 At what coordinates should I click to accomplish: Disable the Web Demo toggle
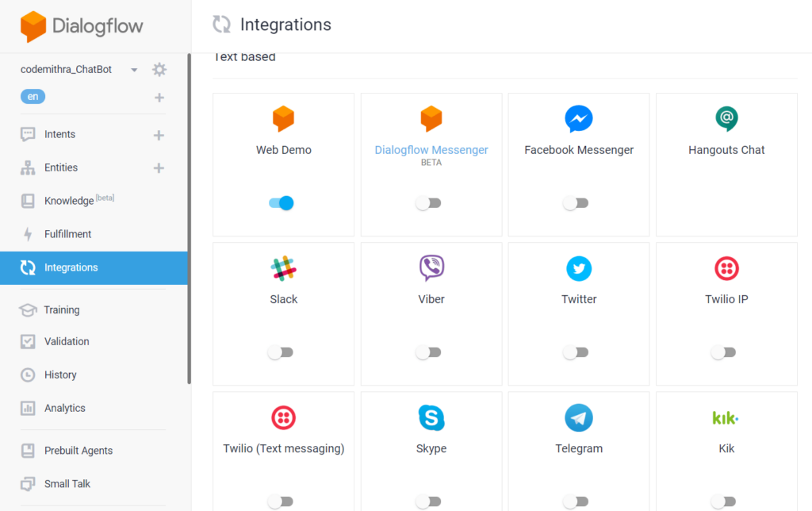click(282, 203)
